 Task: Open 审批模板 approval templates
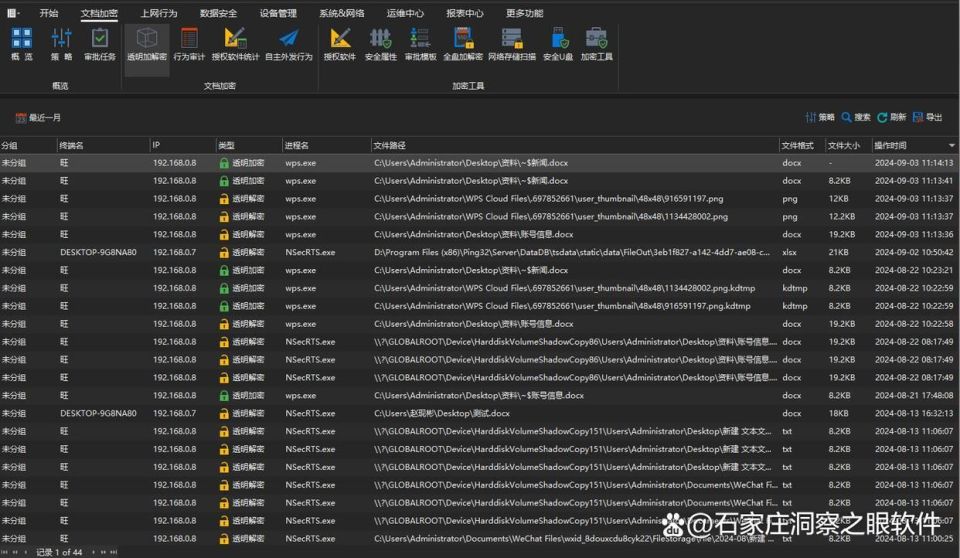tap(421, 44)
